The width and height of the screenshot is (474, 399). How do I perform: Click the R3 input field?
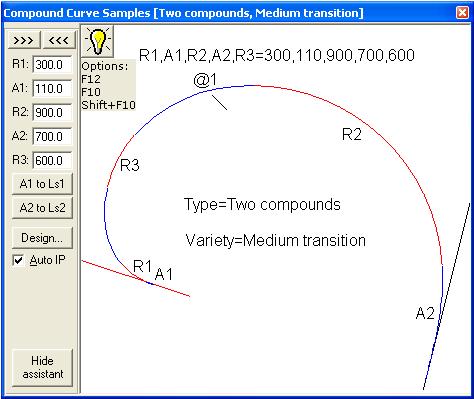pos(53,160)
